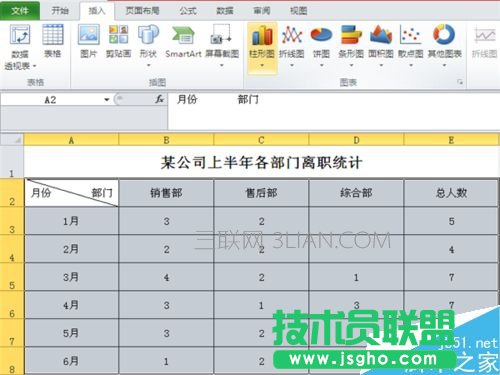This screenshot has height=375, width=500.
Task: Switch to the Page Layout (页面布局) tab
Action: [142, 11]
